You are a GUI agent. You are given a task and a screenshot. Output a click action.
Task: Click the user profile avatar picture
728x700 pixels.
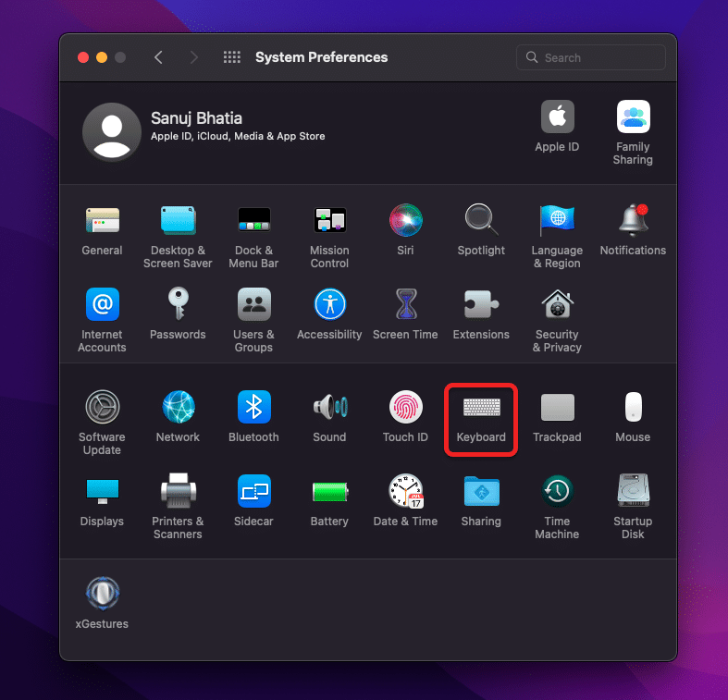[x=112, y=131]
